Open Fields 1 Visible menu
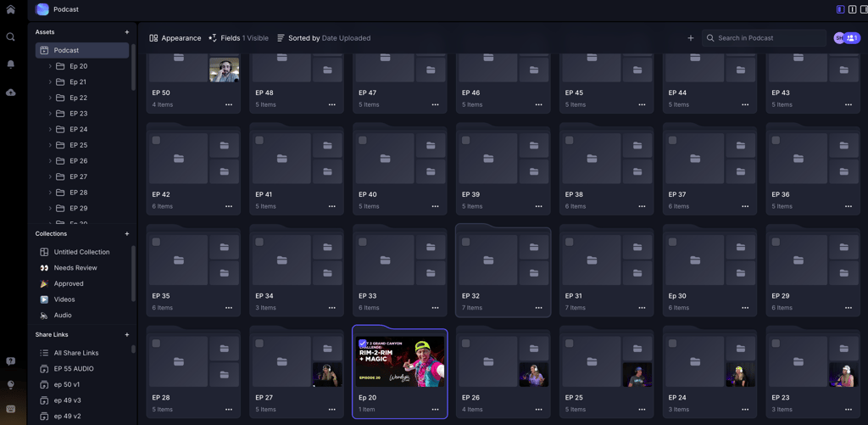868x425 pixels. coord(238,38)
